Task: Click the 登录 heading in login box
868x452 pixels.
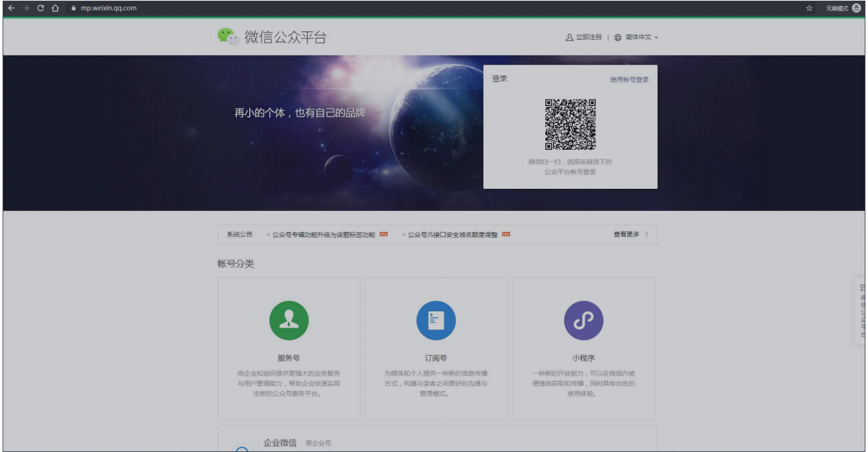Action: (x=500, y=79)
